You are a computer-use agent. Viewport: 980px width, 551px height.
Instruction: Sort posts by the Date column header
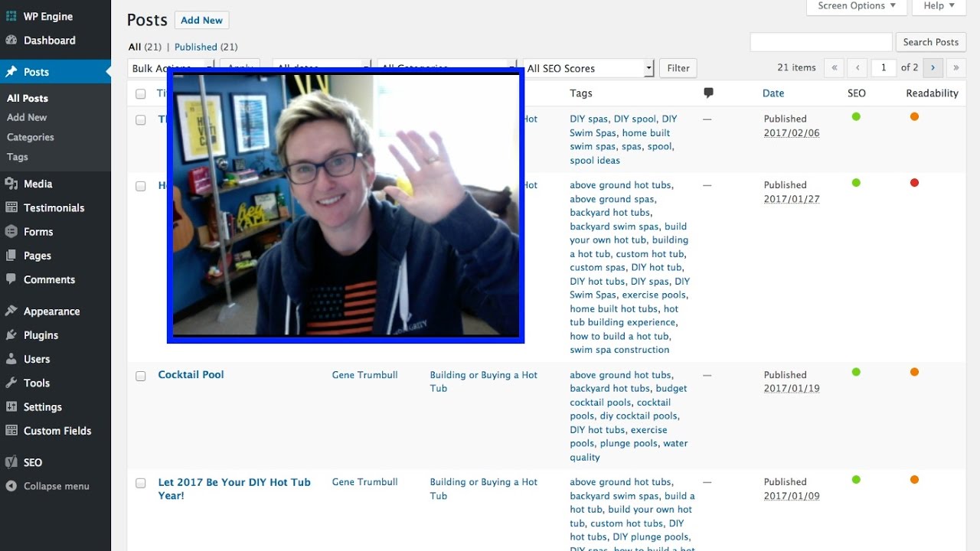tap(773, 93)
